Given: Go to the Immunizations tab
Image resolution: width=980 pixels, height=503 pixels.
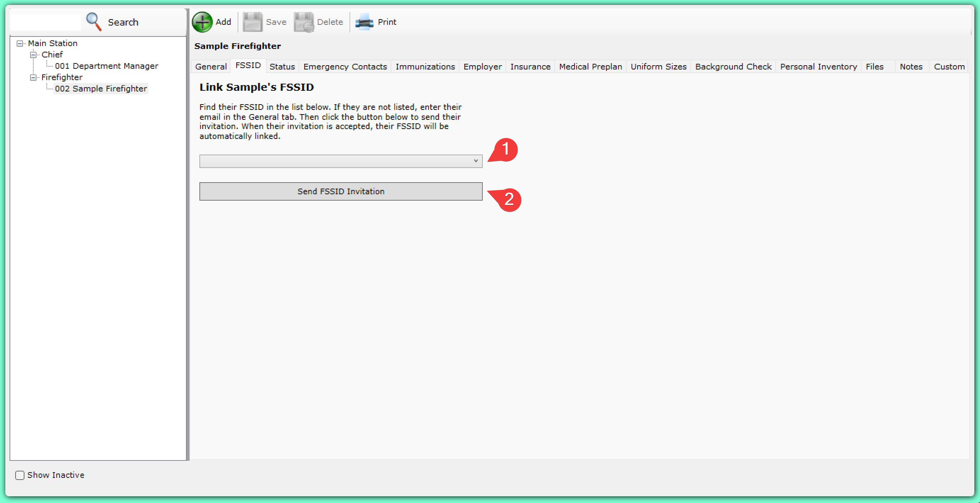Looking at the screenshot, I should click(425, 67).
